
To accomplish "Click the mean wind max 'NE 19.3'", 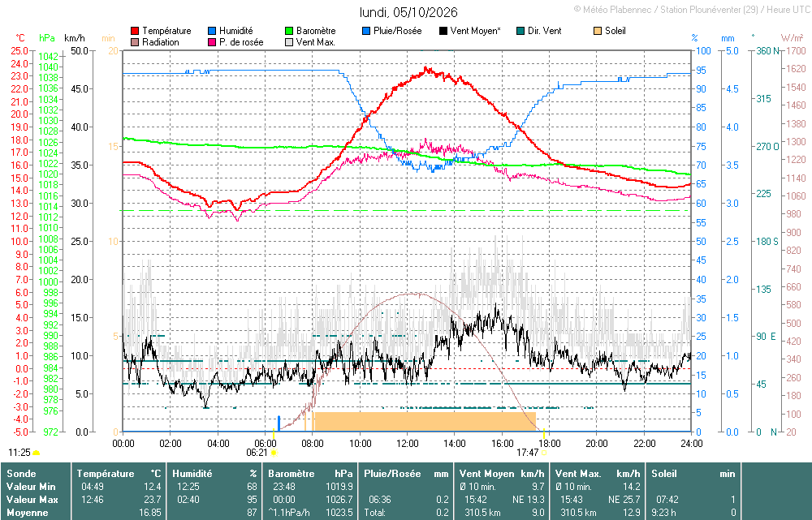I will pyautogui.click(x=529, y=500).
